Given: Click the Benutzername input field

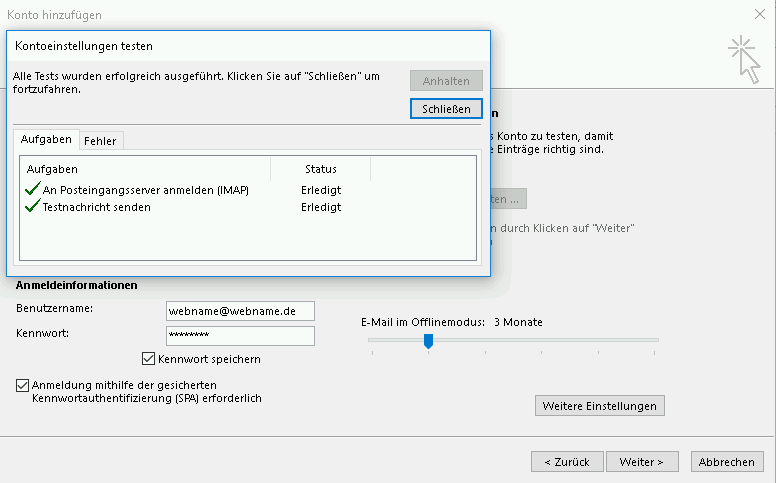Looking at the screenshot, I should [x=240, y=311].
